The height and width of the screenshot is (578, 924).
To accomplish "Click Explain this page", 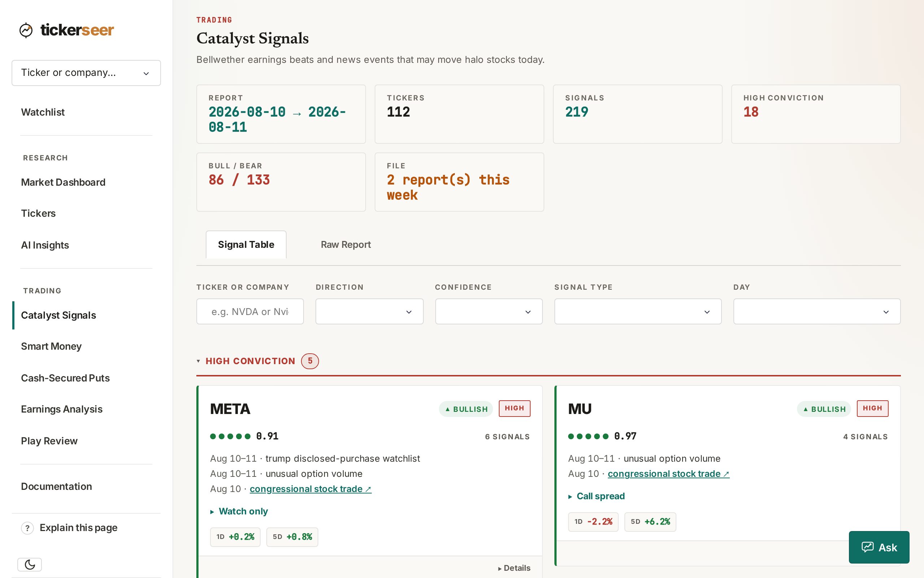I will (78, 528).
